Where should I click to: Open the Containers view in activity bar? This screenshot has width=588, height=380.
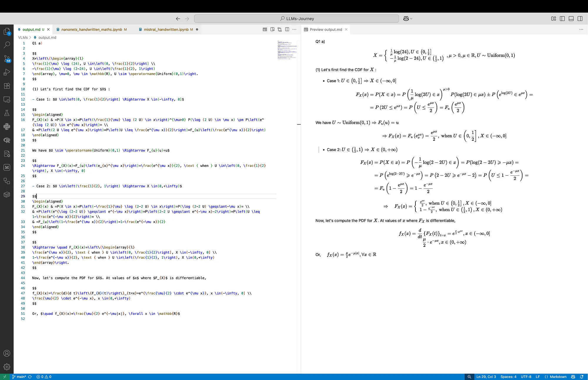(7, 195)
